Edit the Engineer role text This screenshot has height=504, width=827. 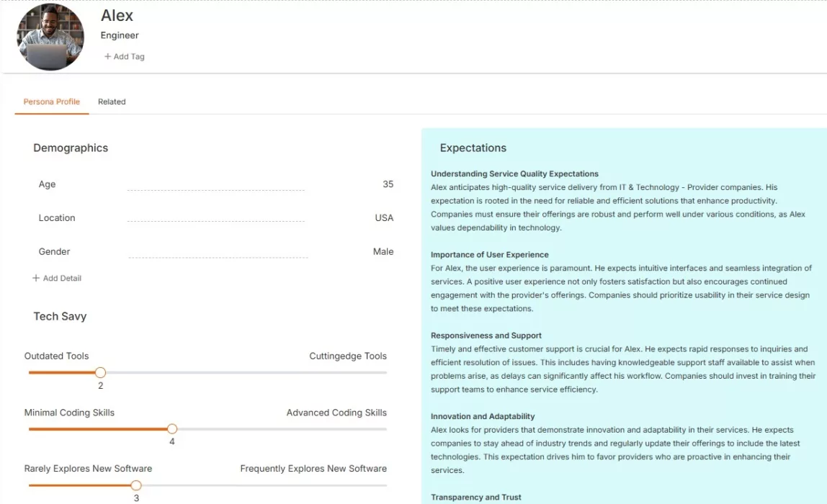point(120,35)
